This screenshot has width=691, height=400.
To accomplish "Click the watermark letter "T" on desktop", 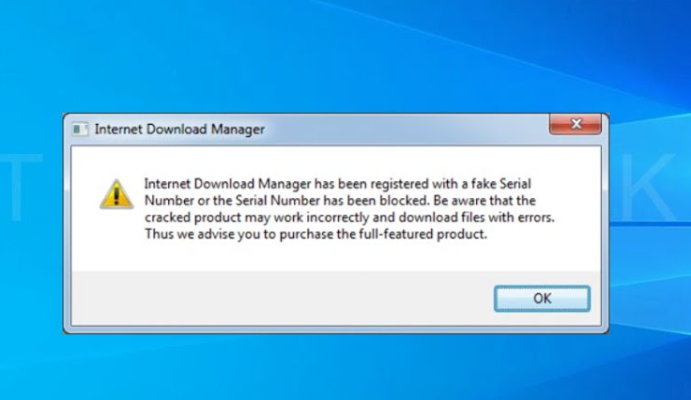I will pyautogui.click(x=25, y=190).
